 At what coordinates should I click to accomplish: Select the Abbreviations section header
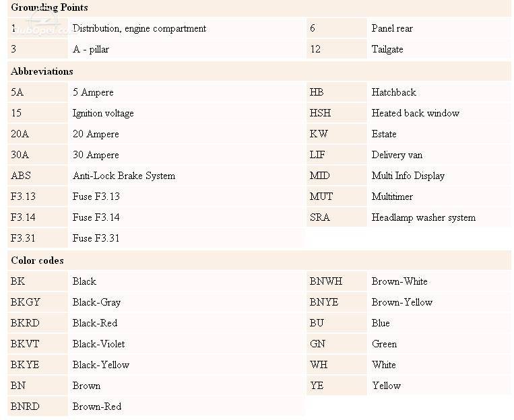[x=42, y=71]
